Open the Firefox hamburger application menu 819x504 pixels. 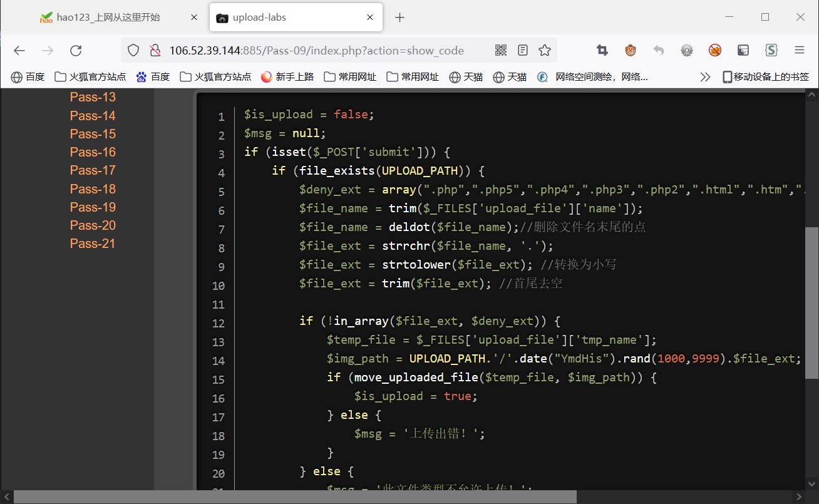pos(800,51)
